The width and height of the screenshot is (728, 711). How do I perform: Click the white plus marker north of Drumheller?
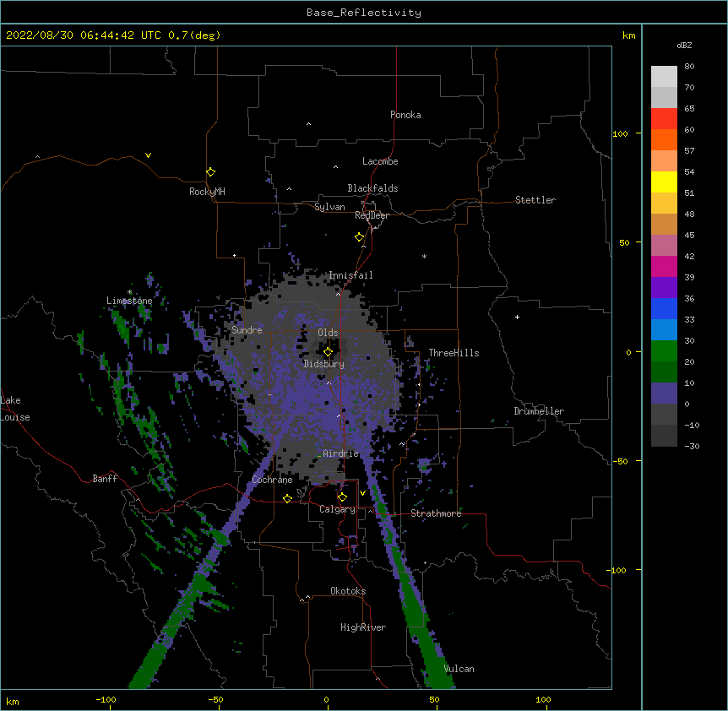(x=517, y=317)
